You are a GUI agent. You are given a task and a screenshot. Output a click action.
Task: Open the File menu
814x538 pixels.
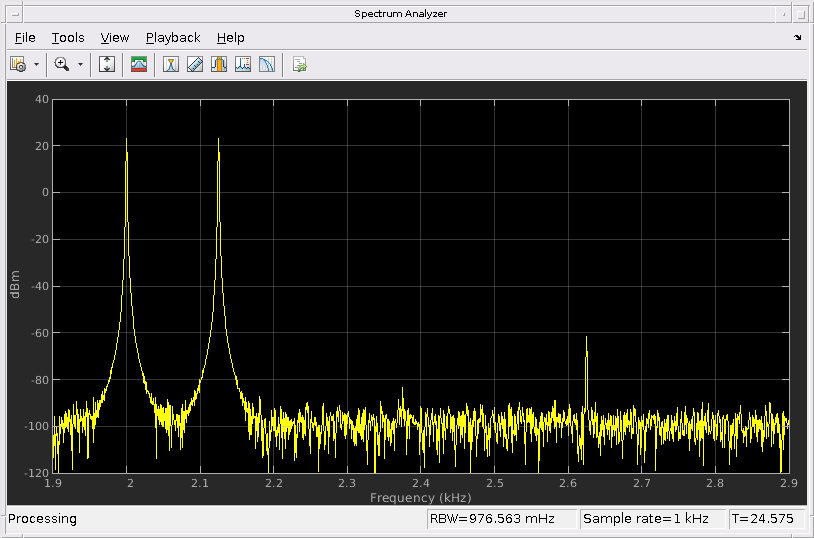point(25,38)
